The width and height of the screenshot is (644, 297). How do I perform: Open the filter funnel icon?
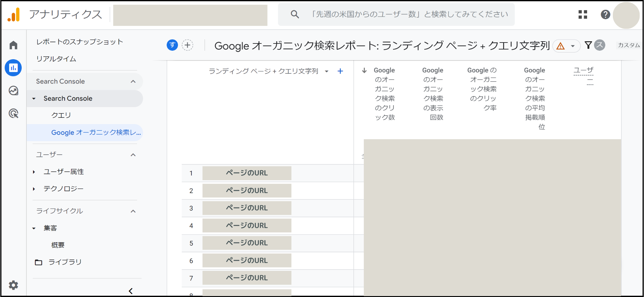pos(588,45)
